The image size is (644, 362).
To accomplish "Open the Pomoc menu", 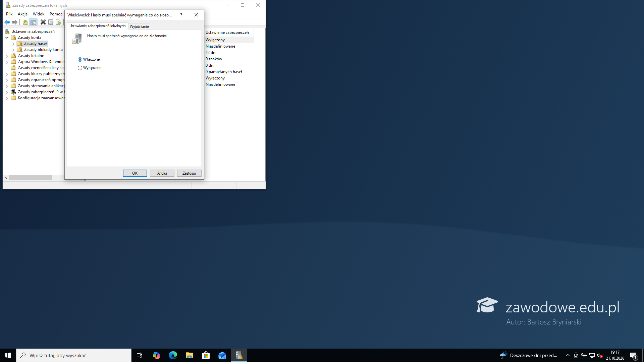I will click(56, 14).
